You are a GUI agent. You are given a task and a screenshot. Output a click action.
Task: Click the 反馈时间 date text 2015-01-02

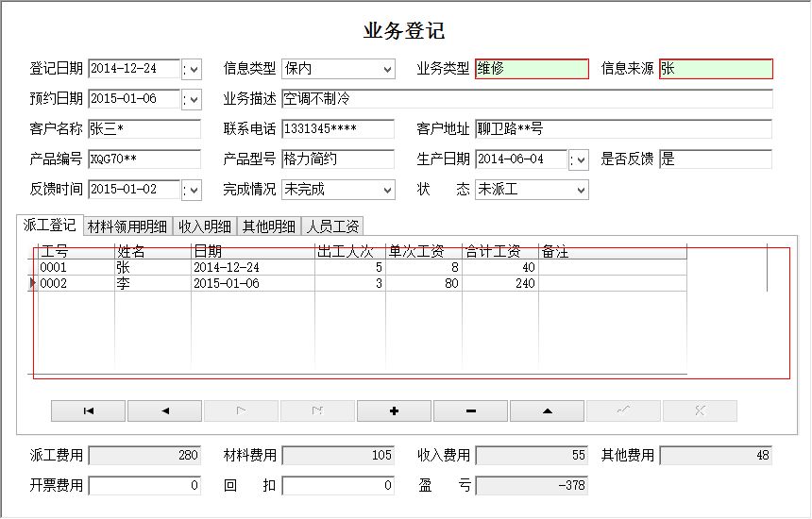(x=124, y=189)
